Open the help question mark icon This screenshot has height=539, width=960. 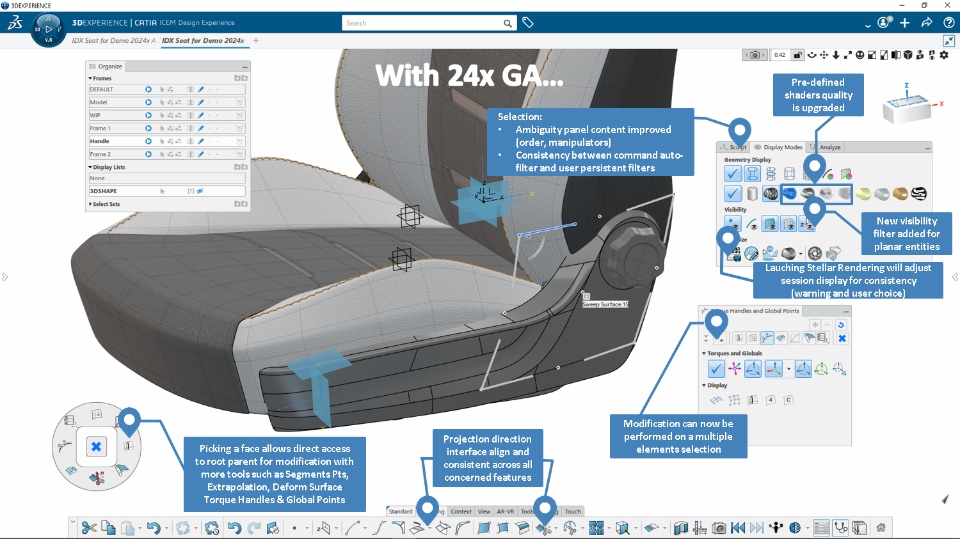pyautogui.click(x=948, y=23)
